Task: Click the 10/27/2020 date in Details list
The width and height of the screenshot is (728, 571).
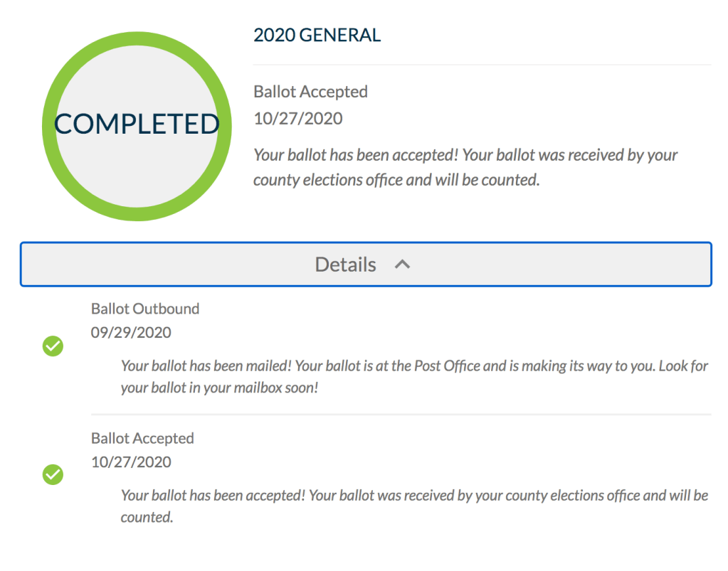Action: (131, 462)
